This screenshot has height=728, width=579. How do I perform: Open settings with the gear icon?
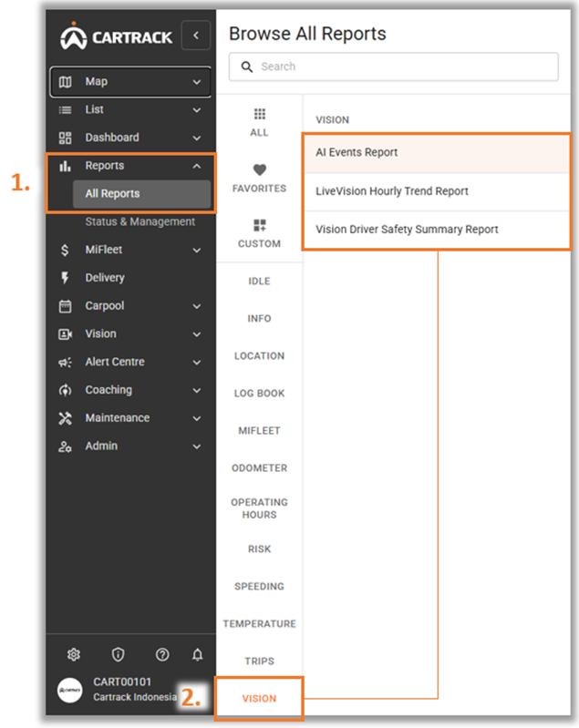pos(74,654)
